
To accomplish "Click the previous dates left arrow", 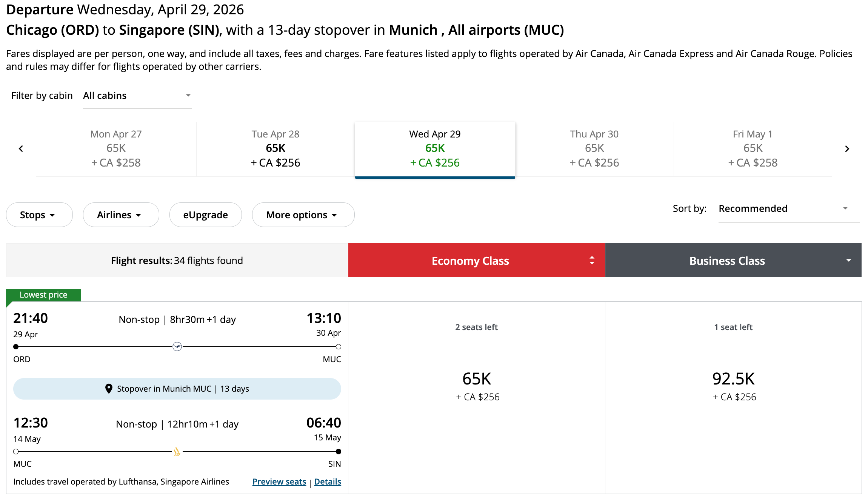I will coord(21,149).
